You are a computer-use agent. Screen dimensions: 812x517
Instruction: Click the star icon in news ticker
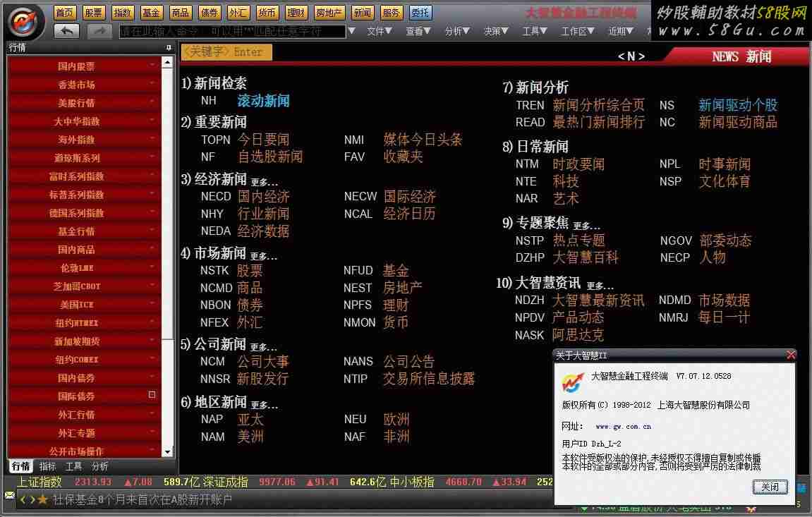click(x=42, y=499)
